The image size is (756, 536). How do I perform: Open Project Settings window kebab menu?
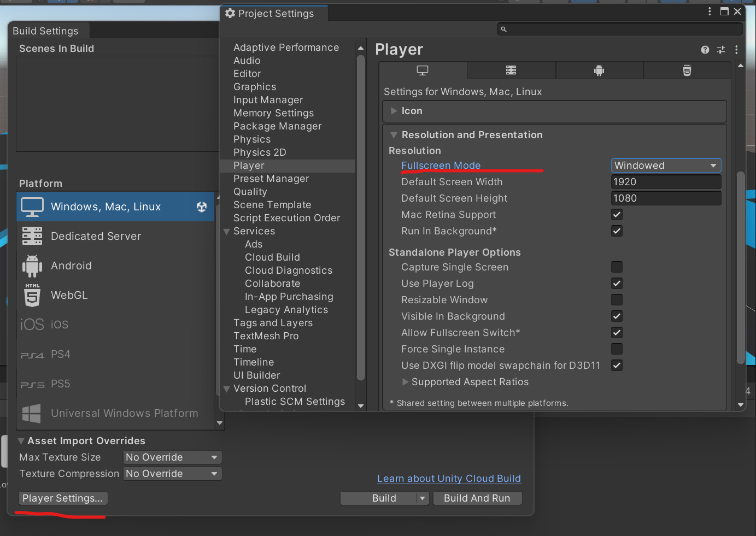[710, 11]
